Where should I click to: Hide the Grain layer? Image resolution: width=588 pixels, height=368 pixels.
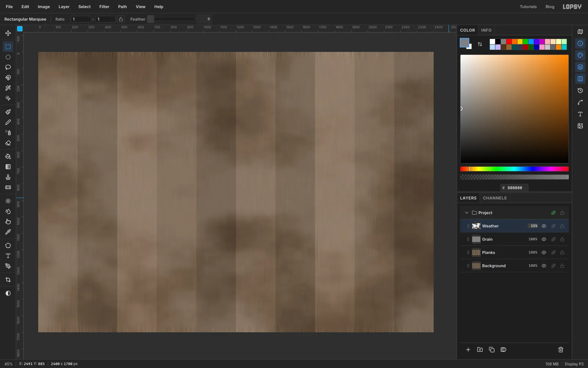[544, 239]
